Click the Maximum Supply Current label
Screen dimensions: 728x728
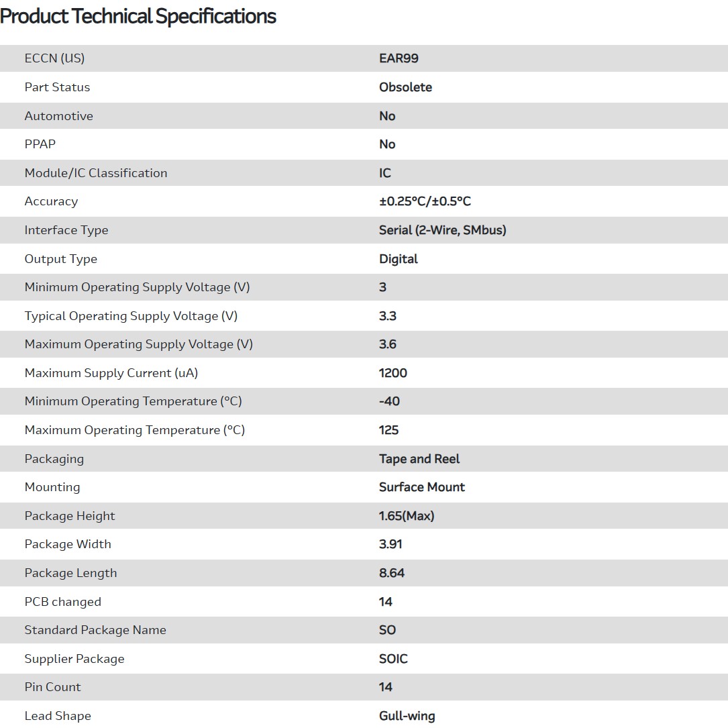(111, 373)
